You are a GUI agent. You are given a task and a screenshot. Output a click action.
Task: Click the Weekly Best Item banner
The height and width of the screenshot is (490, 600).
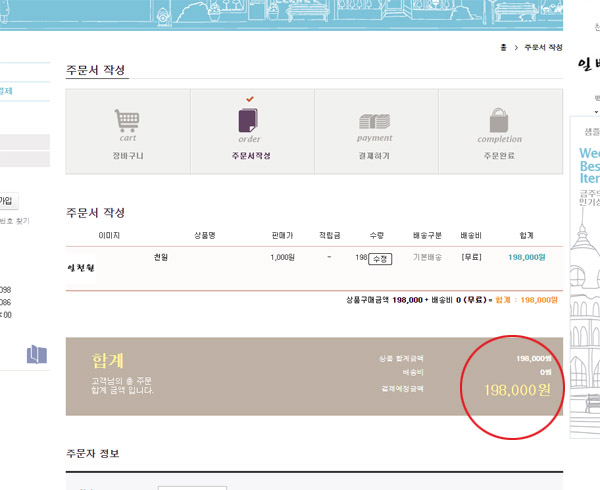point(589,166)
